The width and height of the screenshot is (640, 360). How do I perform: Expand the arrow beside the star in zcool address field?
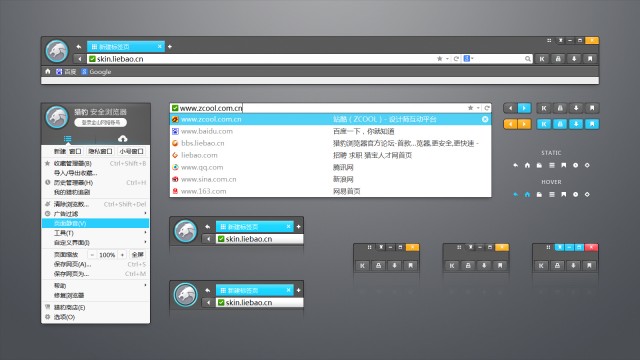(x=478, y=108)
